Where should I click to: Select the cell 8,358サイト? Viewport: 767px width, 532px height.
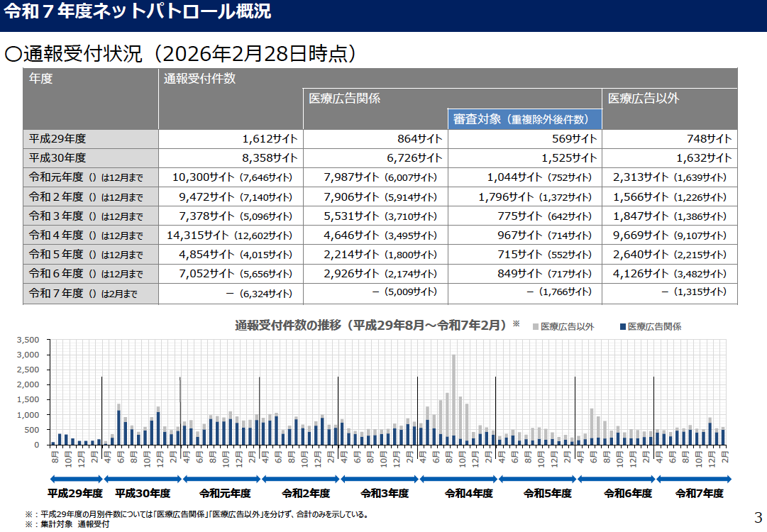(x=231, y=158)
